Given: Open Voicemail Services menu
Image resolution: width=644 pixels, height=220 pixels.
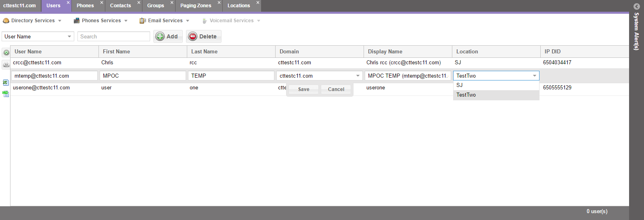Looking at the screenshot, I should pos(231,21).
